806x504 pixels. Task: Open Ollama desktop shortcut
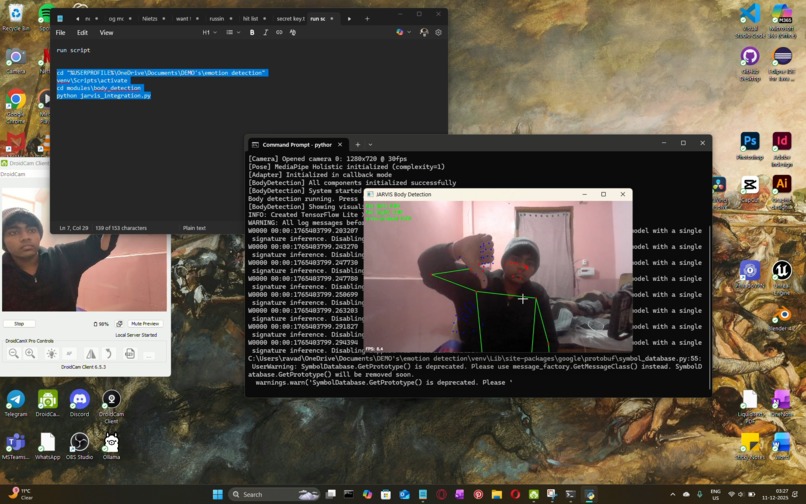[111, 445]
